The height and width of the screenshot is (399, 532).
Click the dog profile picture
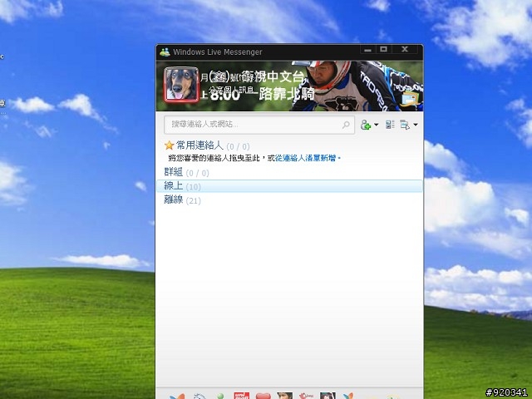(181, 85)
